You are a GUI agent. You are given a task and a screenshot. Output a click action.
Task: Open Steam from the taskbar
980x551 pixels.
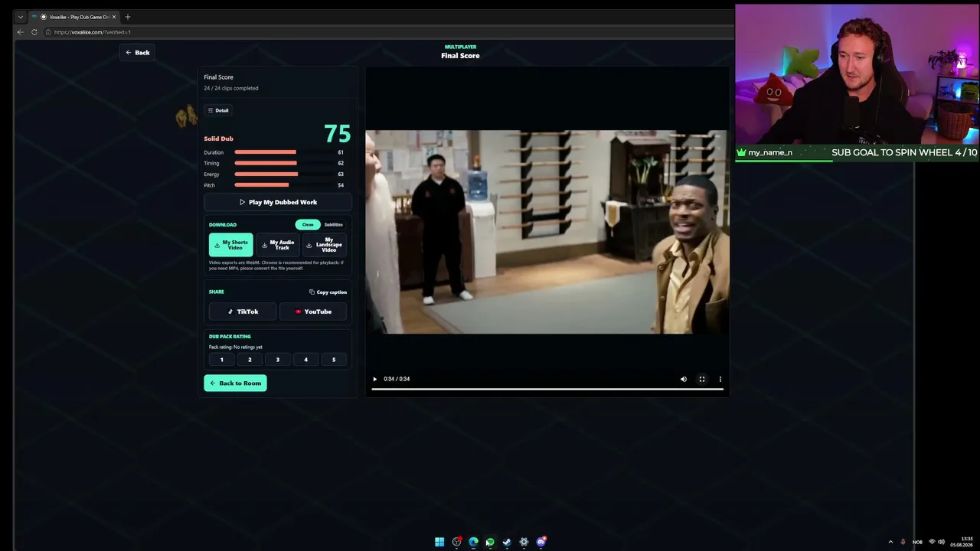coord(507,542)
